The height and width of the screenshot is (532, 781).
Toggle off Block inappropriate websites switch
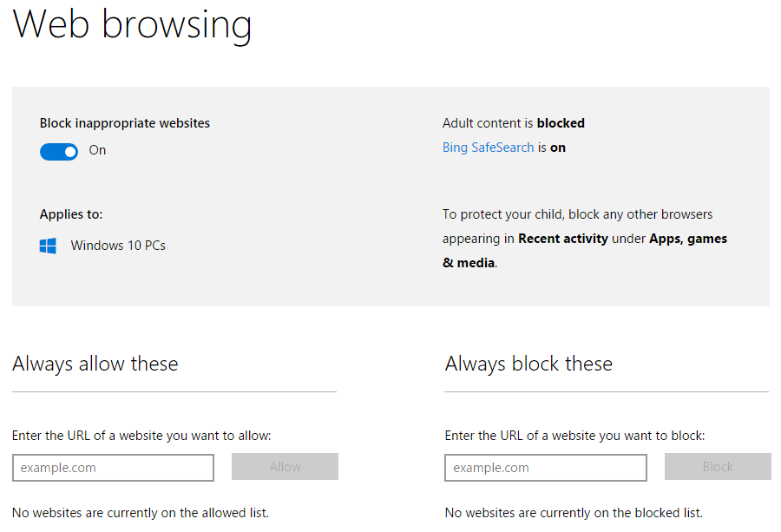pyautogui.click(x=59, y=151)
